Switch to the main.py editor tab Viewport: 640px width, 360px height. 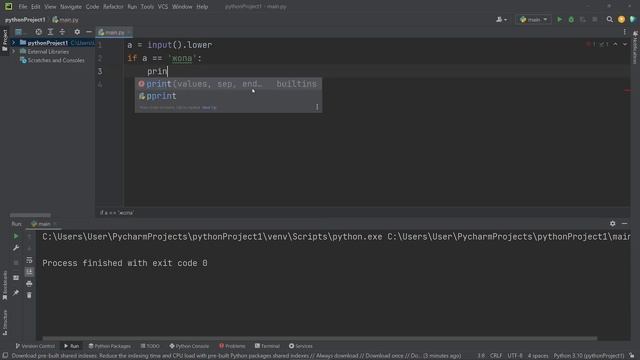[114, 32]
